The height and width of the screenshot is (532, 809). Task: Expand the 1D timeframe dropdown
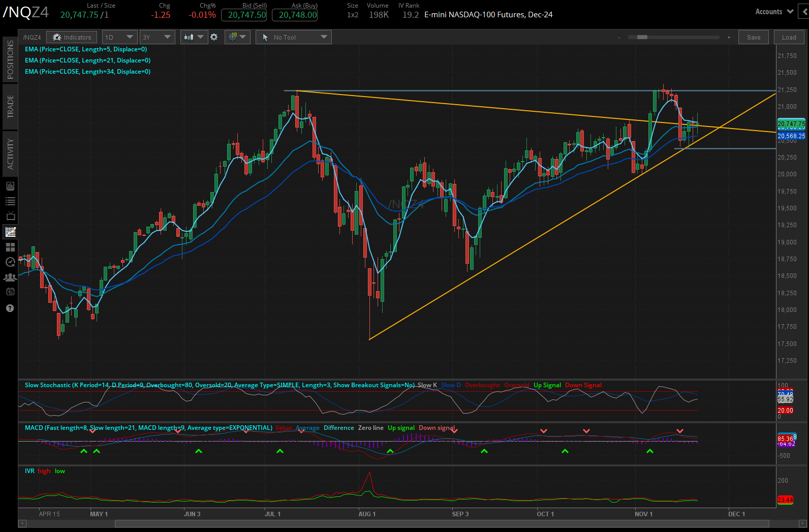click(119, 37)
